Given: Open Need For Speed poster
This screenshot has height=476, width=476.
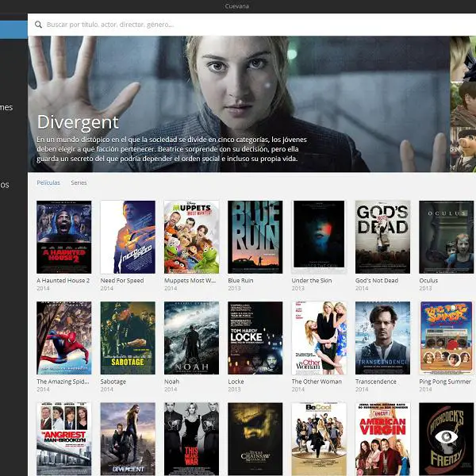Looking at the screenshot, I should [128, 237].
